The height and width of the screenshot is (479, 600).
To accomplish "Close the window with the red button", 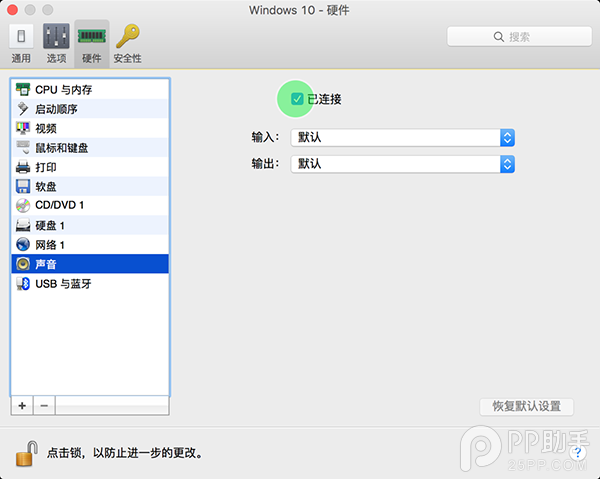I will coord(13,10).
